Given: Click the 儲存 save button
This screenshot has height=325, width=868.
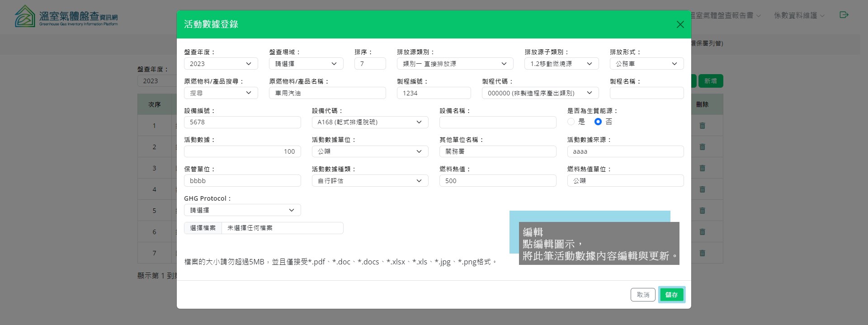Looking at the screenshot, I should [671, 295].
